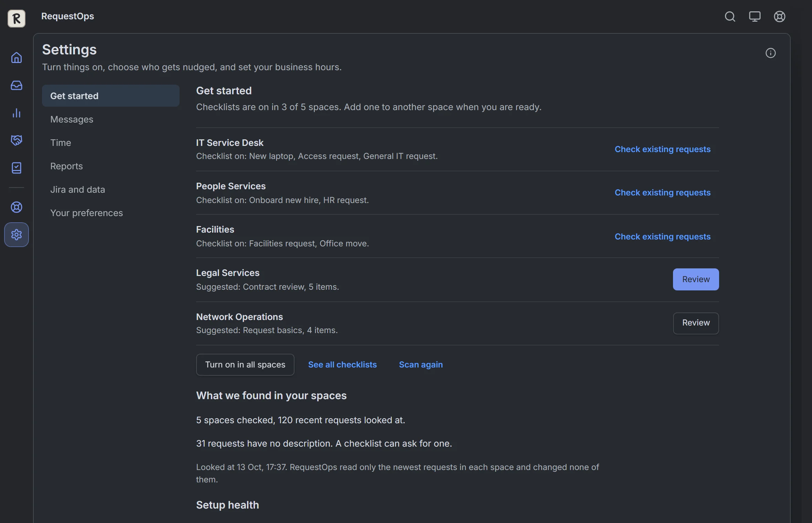Open the See all checklists link
This screenshot has height=523, width=812.
point(342,364)
